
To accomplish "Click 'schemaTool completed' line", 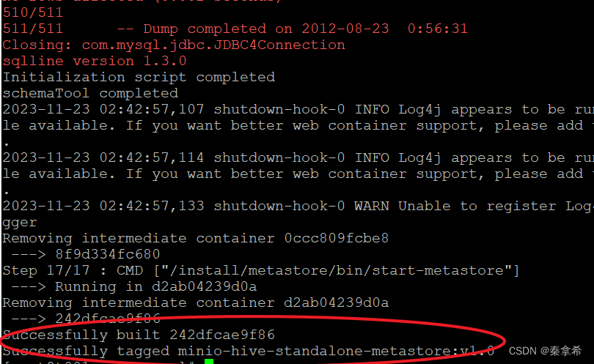I will 90,93.
